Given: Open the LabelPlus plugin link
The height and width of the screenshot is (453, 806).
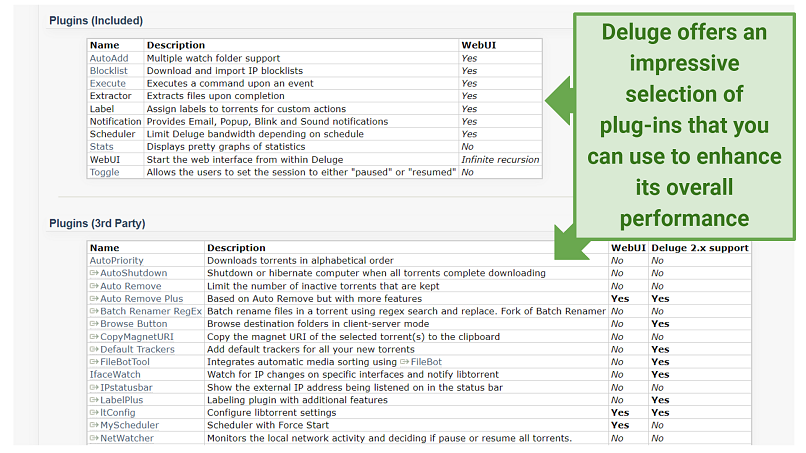Looking at the screenshot, I should click(x=121, y=400).
